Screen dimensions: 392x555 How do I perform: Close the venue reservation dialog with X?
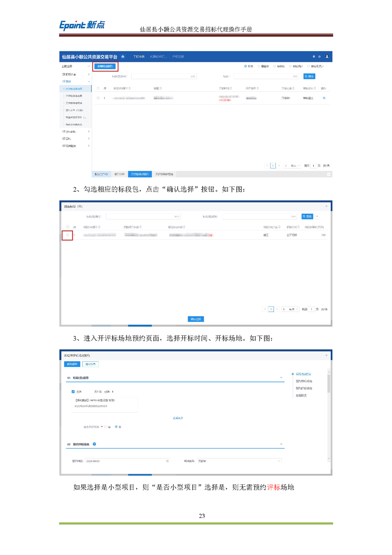[x=326, y=355]
